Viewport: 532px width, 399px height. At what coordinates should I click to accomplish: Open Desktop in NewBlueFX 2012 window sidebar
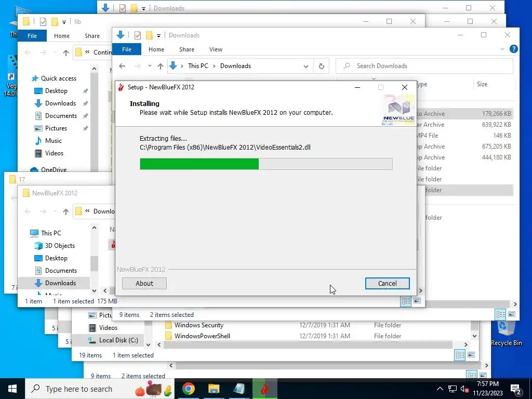coord(56,258)
